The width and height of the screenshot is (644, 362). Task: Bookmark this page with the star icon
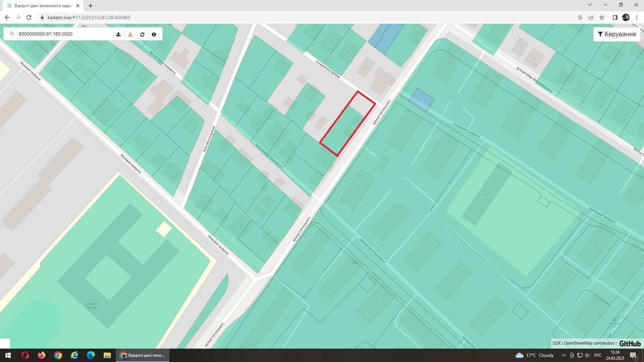click(x=602, y=17)
